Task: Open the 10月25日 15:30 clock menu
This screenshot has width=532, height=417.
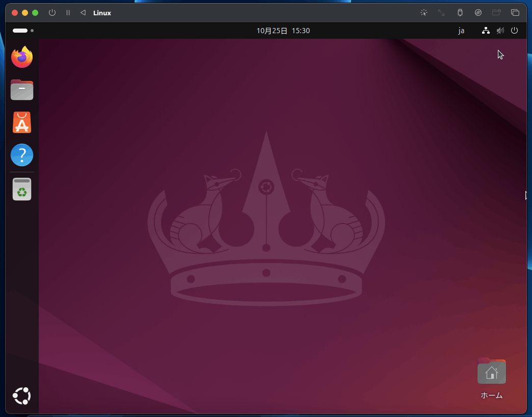Action: (283, 31)
